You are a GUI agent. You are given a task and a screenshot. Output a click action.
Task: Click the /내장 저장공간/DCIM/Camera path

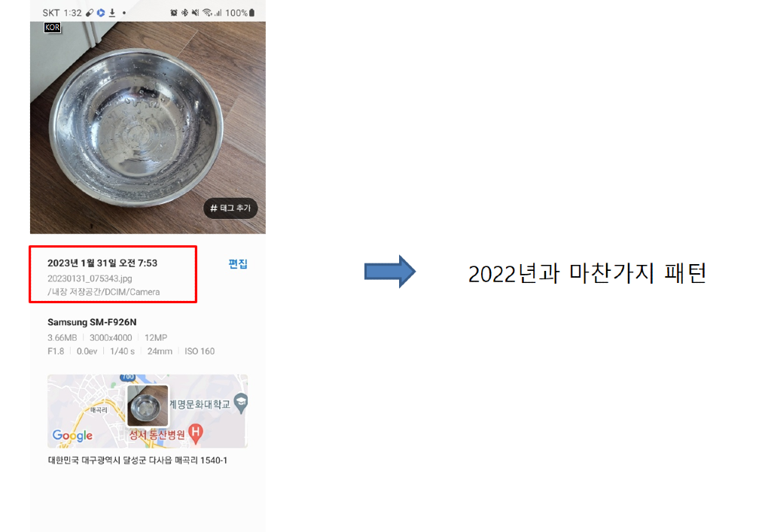pyautogui.click(x=104, y=292)
